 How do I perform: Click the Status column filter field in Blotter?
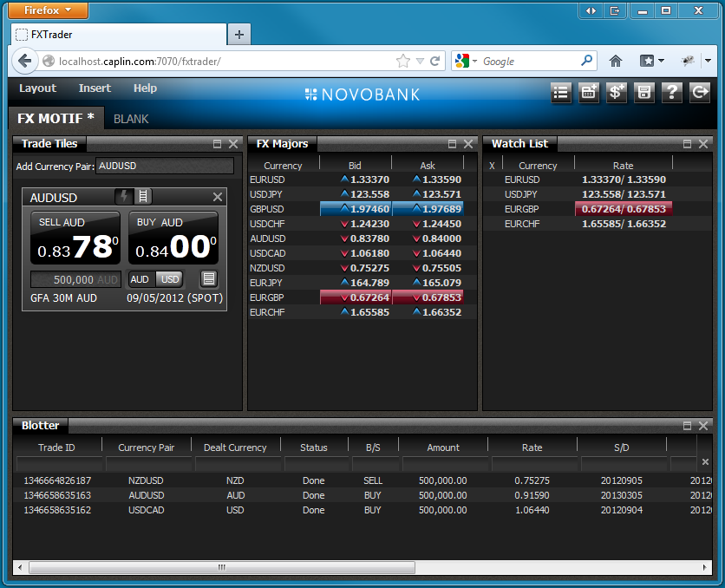click(317, 462)
